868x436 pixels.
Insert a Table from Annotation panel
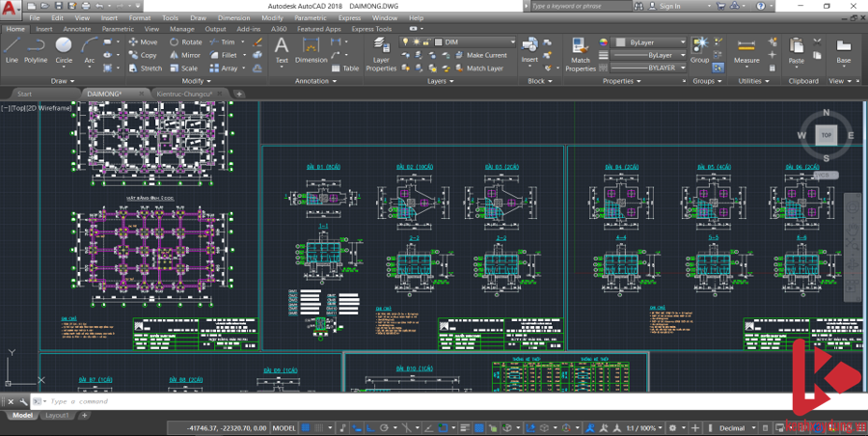(344, 68)
